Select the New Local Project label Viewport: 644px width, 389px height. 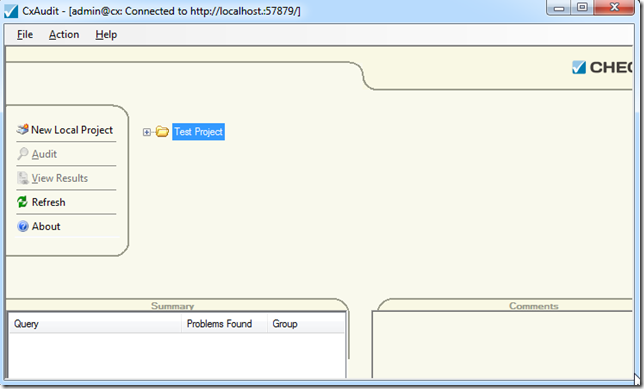point(72,130)
